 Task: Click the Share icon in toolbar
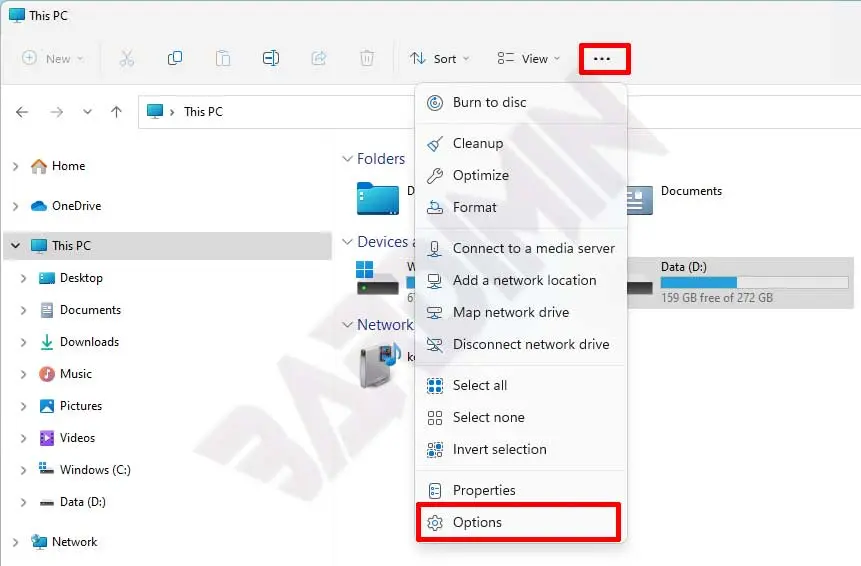[x=319, y=58]
